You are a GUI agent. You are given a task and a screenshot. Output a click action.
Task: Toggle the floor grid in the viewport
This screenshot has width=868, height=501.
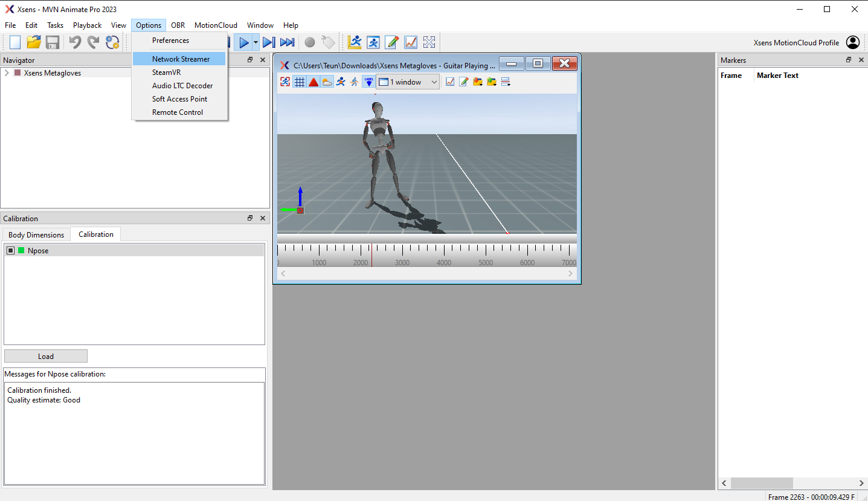(299, 82)
